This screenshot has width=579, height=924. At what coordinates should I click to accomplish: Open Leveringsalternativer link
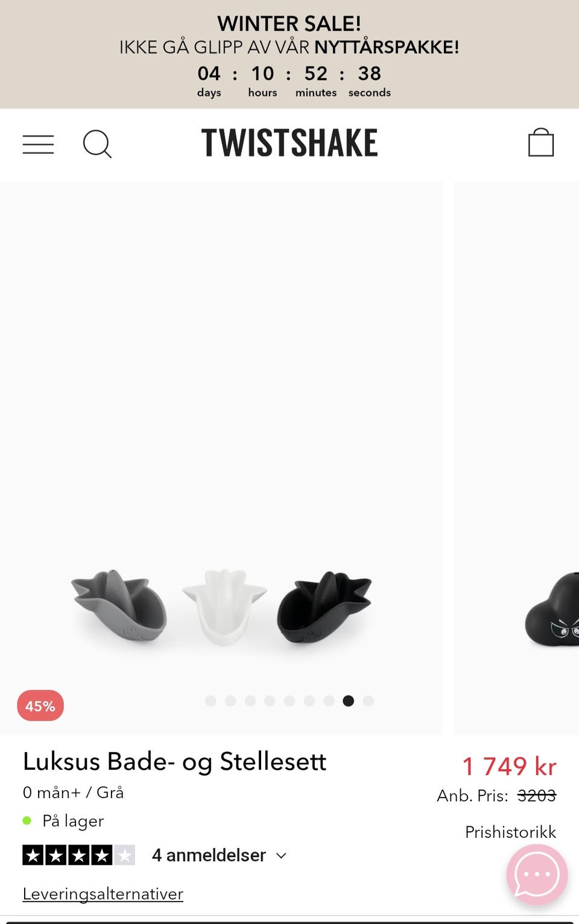pyautogui.click(x=103, y=894)
